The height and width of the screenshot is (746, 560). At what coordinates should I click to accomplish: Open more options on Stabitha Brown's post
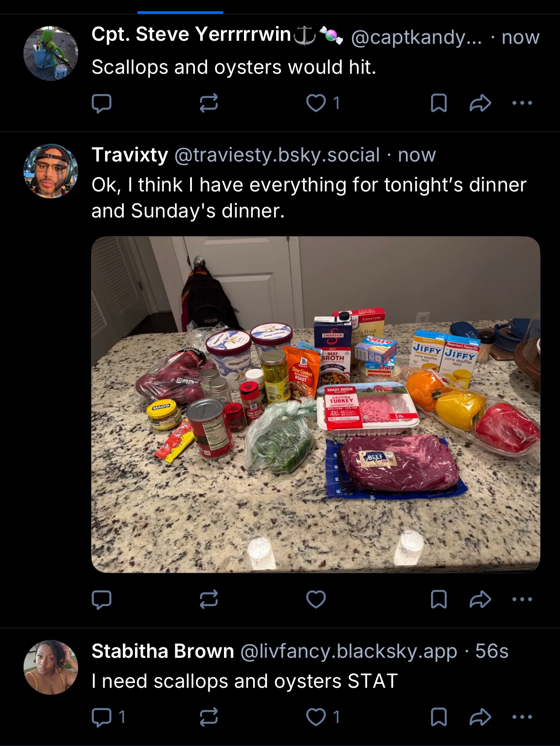[x=522, y=717]
